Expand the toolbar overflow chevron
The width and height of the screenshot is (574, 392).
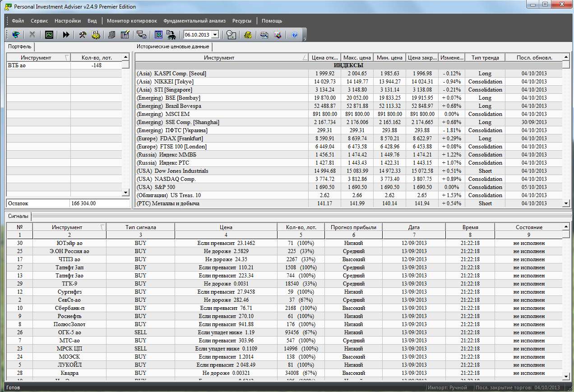click(305, 39)
